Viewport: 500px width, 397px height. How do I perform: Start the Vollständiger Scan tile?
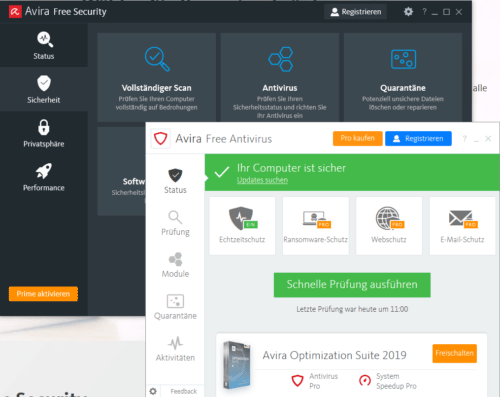pos(156,77)
